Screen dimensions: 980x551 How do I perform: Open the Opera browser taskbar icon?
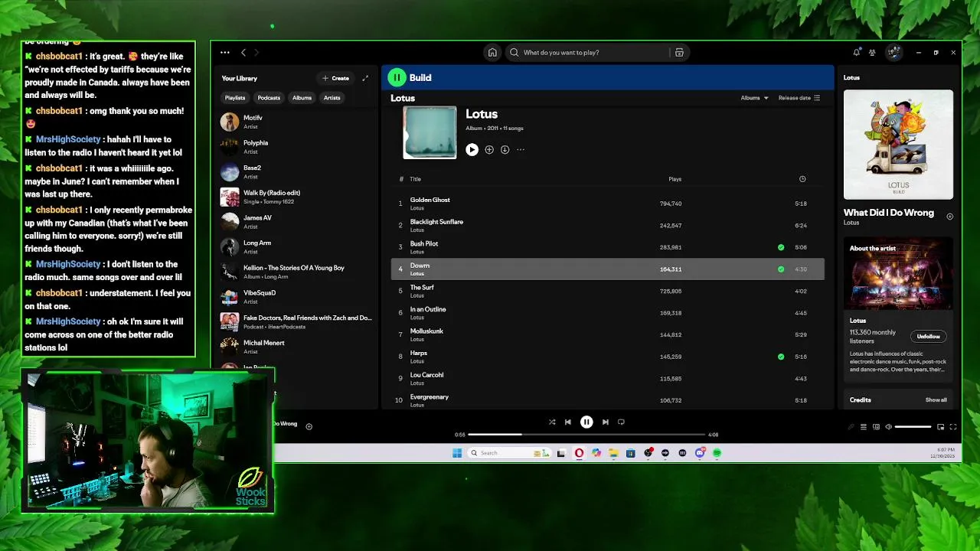(579, 453)
